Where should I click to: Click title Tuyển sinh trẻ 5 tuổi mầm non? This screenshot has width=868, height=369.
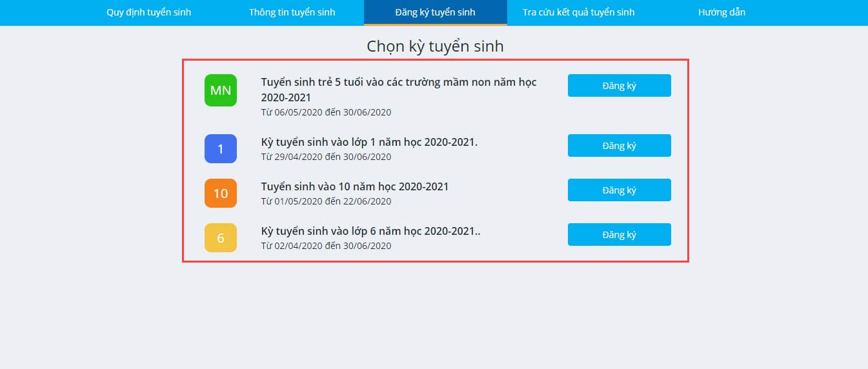pos(398,90)
